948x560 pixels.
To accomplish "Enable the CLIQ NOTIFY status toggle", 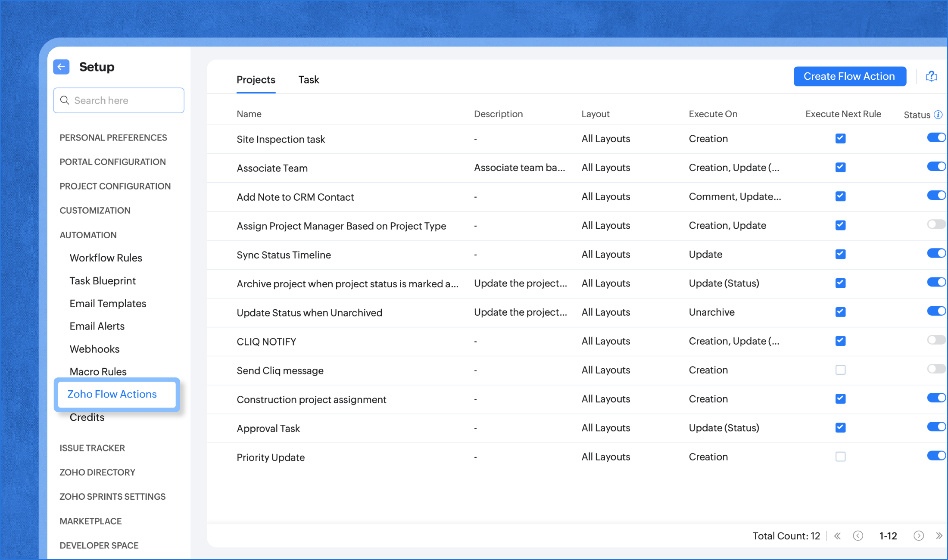I will click(936, 340).
